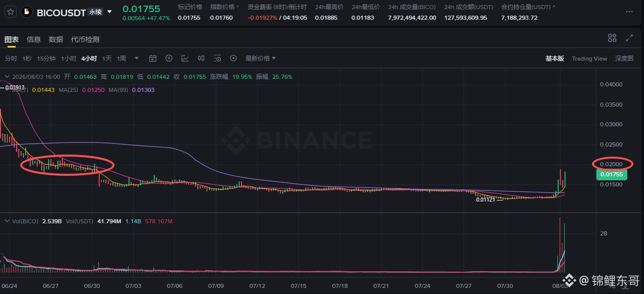Open the candlestick chart type icon
The height and width of the screenshot is (294, 644).
(x=201, y=58)
